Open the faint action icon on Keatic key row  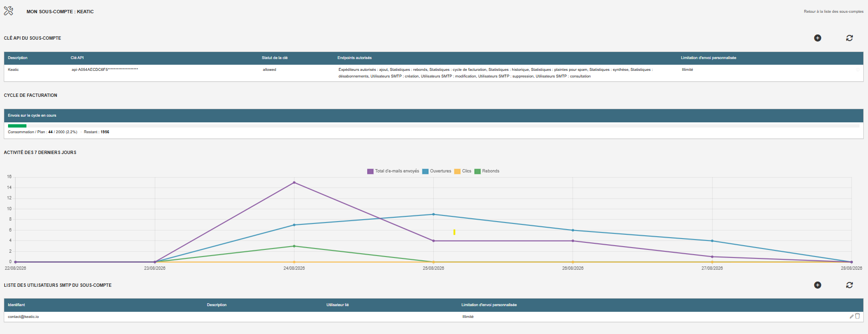(x=858, y=69)
